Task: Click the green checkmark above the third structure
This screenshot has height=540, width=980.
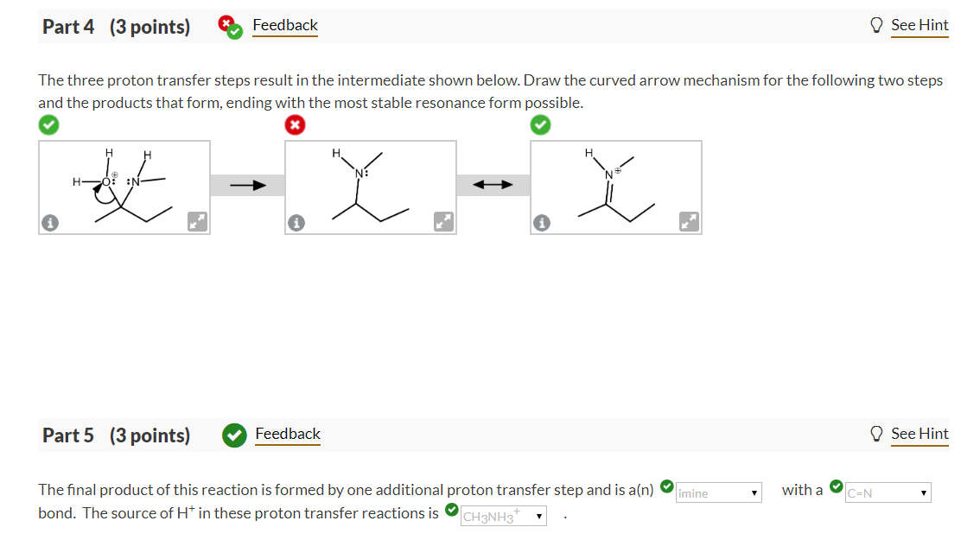Action: point(541,124)
